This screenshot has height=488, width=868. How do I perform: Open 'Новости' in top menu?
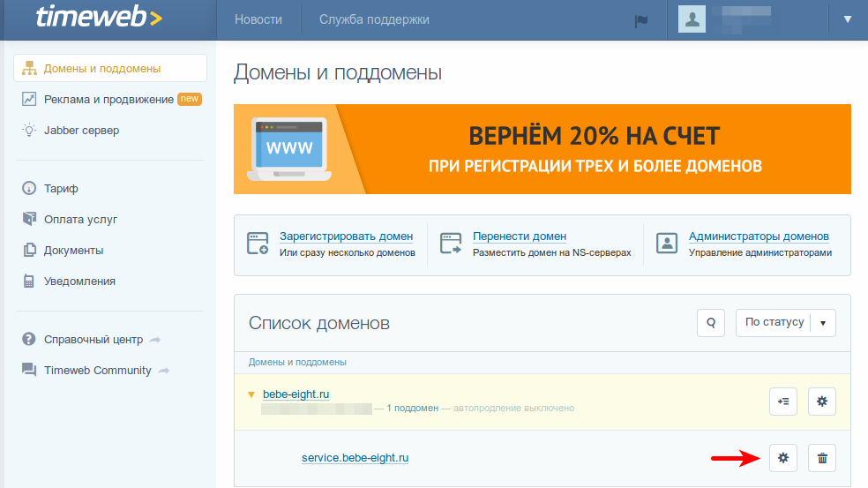click(258, 19)
